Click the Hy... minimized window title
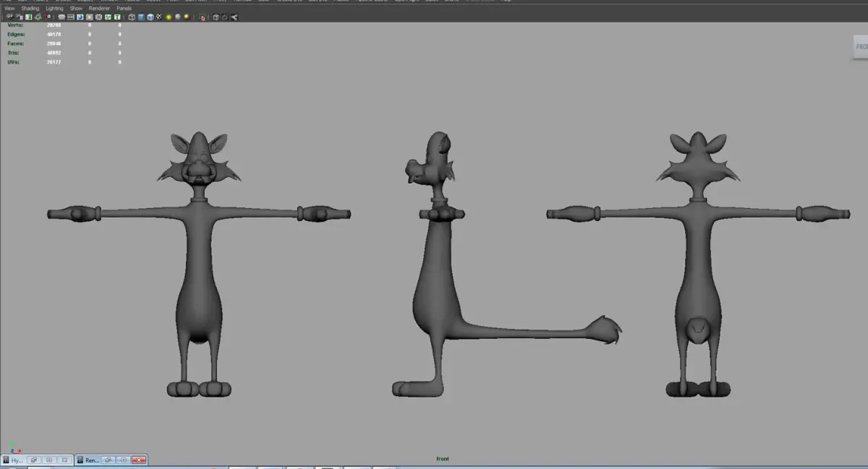This screenshot has height=469, width=868. [17, 460]
